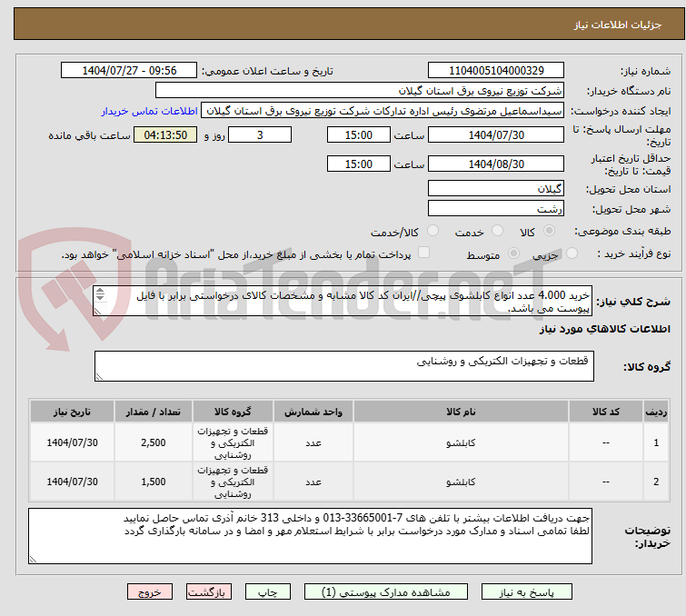The image size is (686, 616).
Task: Open اطلاعات تماس خریدار link
Action: coord(150,111)
